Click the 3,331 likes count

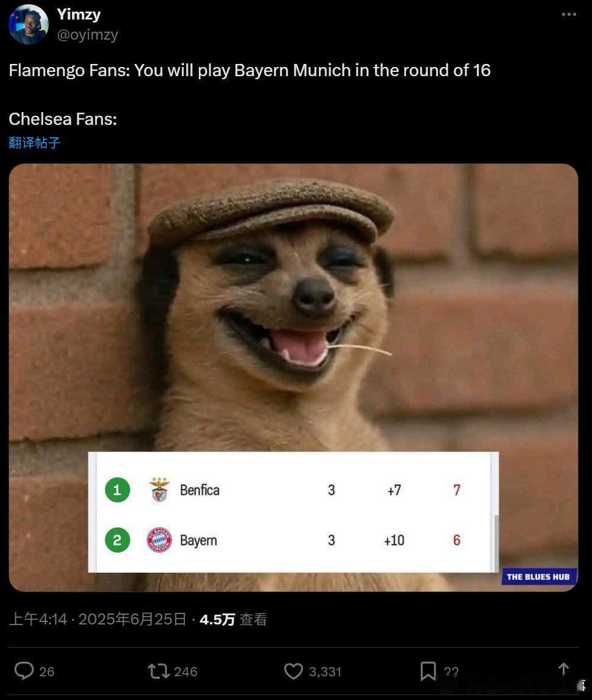point(326,671)
